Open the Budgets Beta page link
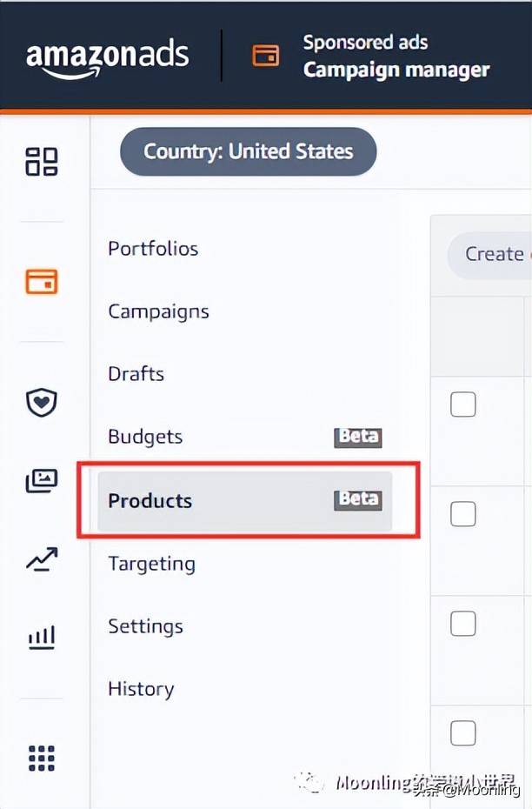This screenshot has height=809, width=532. (145, 437)
